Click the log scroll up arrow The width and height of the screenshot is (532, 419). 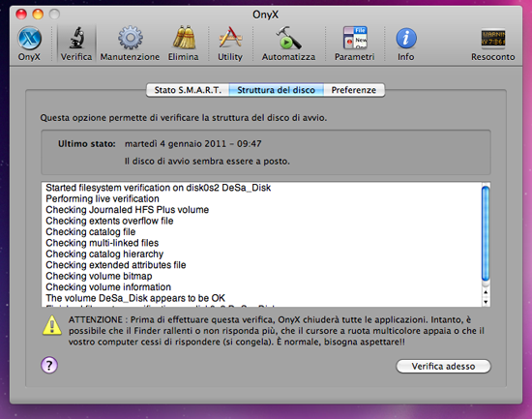486,292
